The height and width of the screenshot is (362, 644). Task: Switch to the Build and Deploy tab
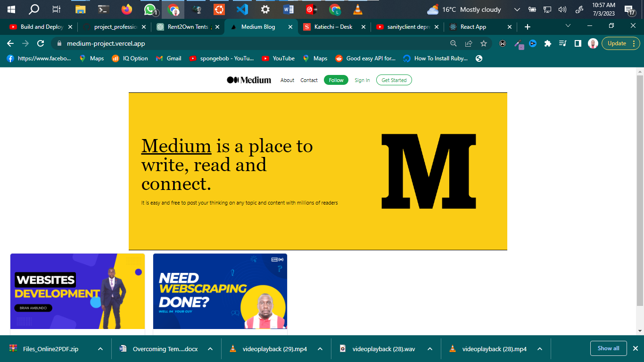(x=41, y=27)
